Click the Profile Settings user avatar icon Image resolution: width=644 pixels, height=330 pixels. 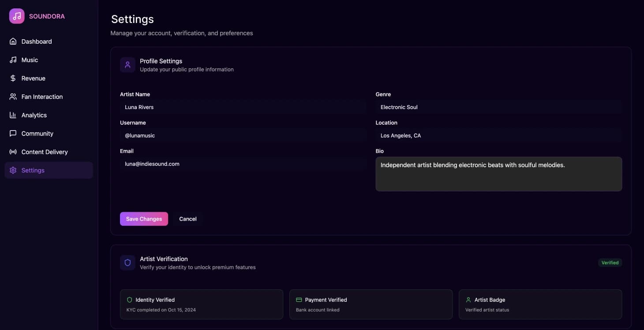[x=127, y=64]
